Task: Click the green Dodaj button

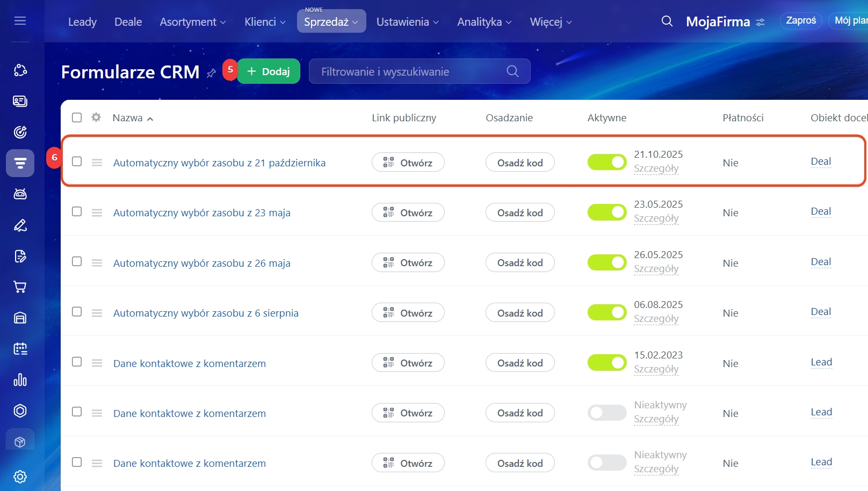Action: [x=268, y=71]
